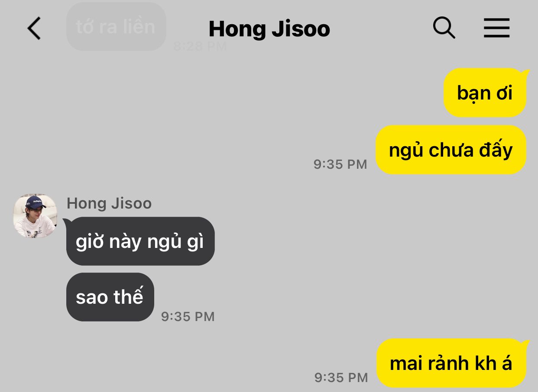Tap the bold Hong Jisoo chat title
Image resolution: width=538 pixels, height=392 pixels.
[x=269, y=29]
